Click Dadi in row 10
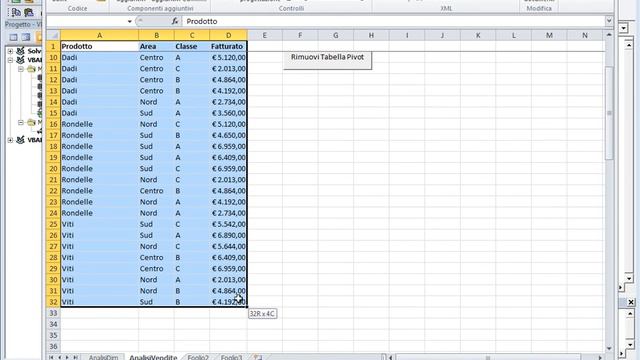Image resolution: width=640 pixels, height=360 pixels. [99, 58]
